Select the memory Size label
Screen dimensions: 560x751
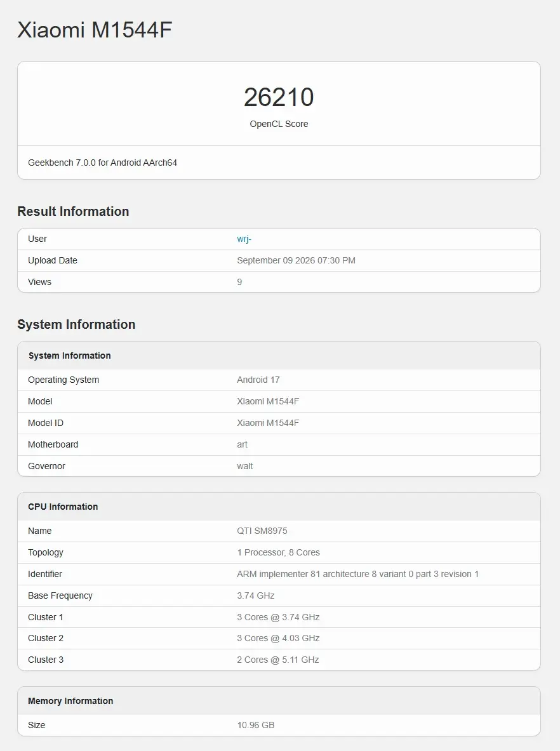[x=36, y=725]
